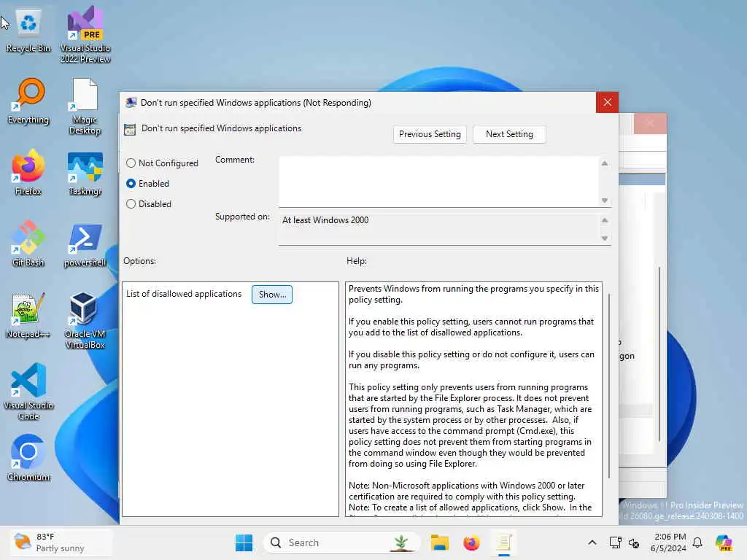Click the 'At least Windows 2000' text
Viewport: 747px width, 560px height.
[x=325, y=220]
